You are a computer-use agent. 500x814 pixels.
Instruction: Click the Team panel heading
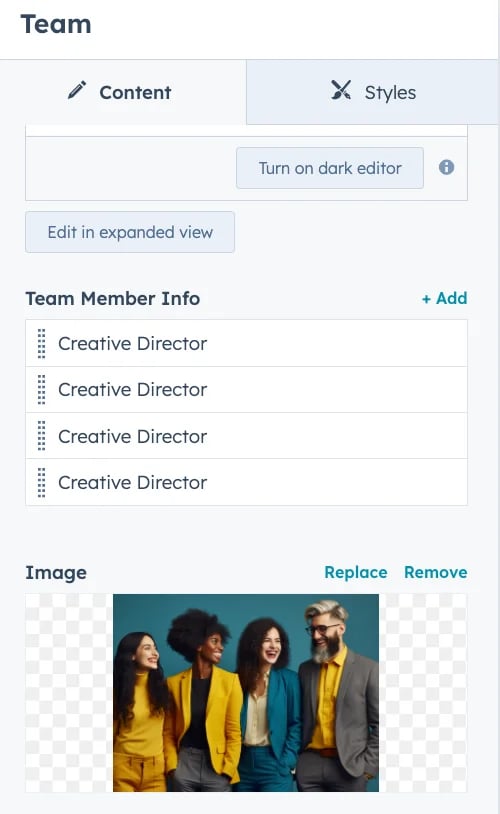tap(56, 24)
